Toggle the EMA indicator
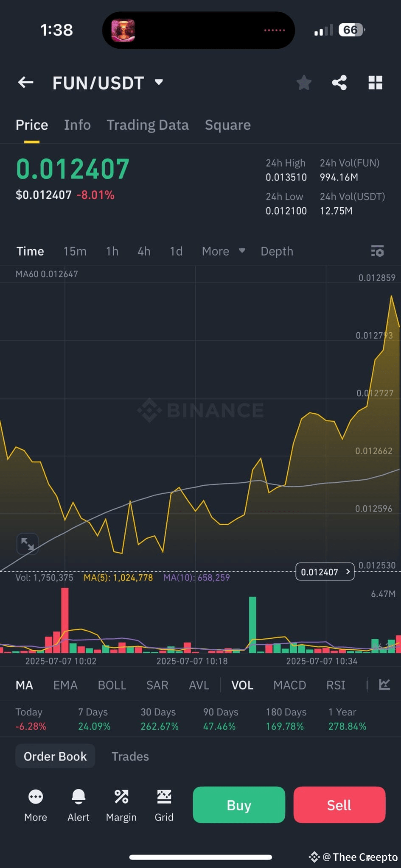Viewport: 401px width, 868px height. [65, 685]
